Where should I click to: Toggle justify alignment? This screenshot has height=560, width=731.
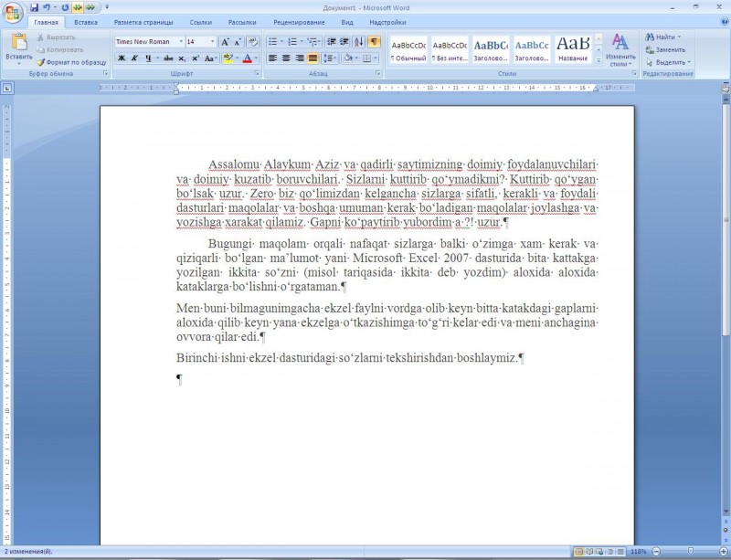313,58
